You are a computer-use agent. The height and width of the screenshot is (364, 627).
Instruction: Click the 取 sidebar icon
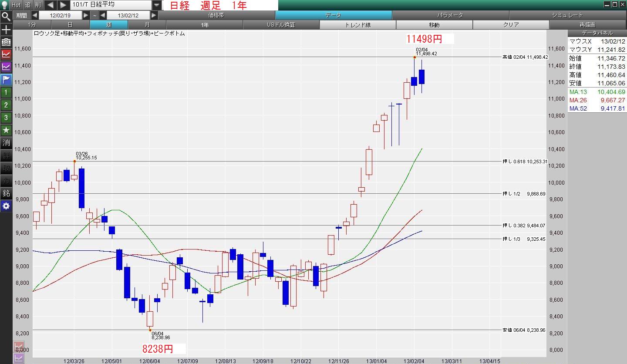(6, 168)
